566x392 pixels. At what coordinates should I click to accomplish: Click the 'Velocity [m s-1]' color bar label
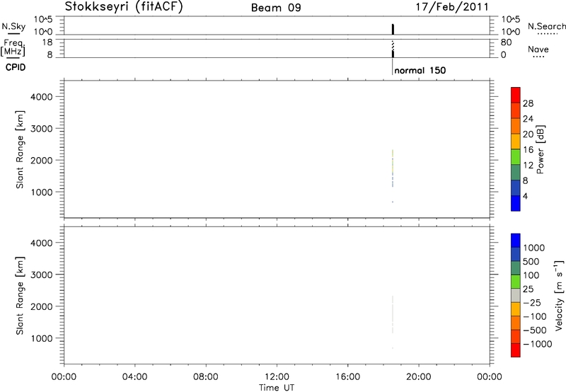pyautogui.click(x=559, y=295)
